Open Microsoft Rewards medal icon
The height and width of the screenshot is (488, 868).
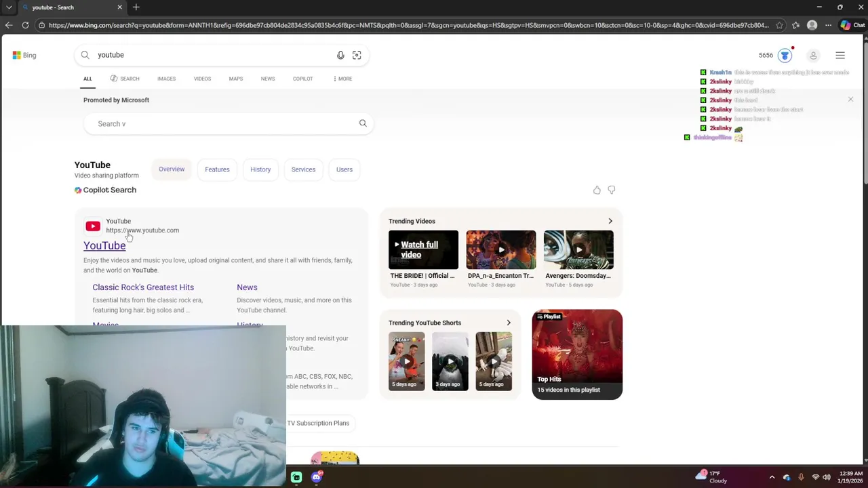pos(785,55)
